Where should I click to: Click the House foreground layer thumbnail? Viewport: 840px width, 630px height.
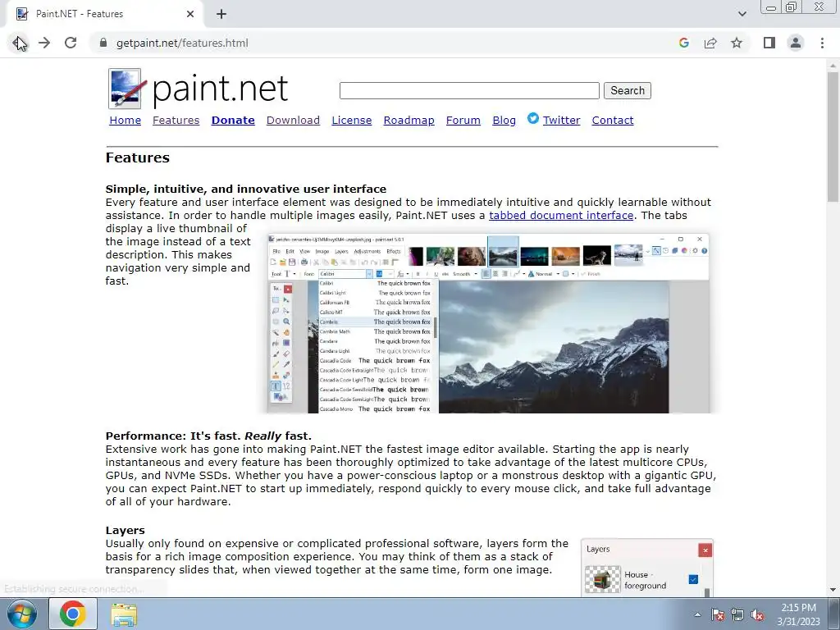pos(602,579)
